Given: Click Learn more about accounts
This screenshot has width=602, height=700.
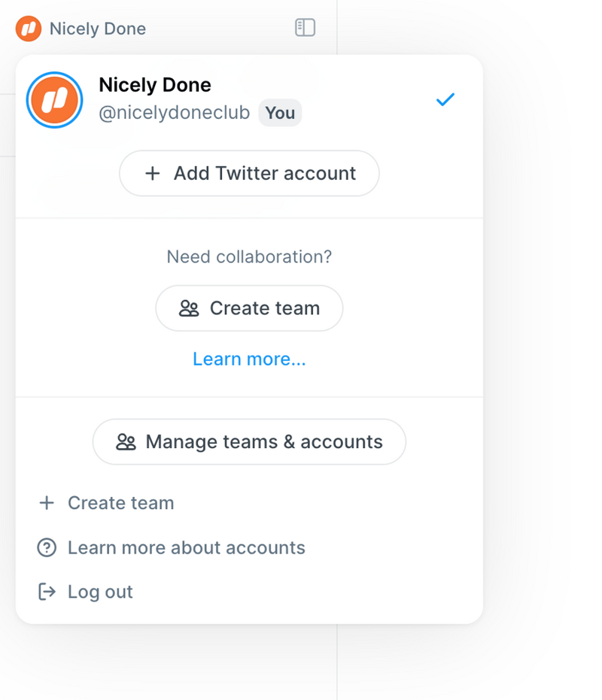Looking at the screenshot, I should click(186, 547).
